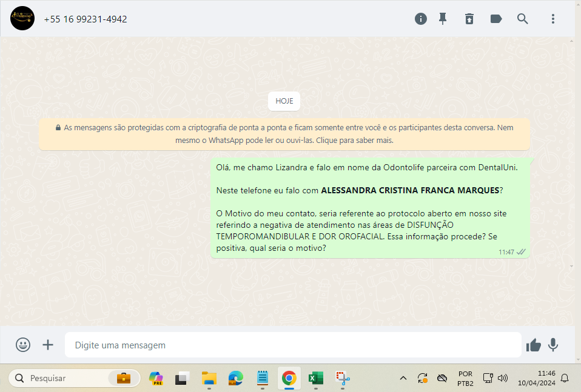
Task: Click the encryption notice banner to learn more
Action: (284, 134)
